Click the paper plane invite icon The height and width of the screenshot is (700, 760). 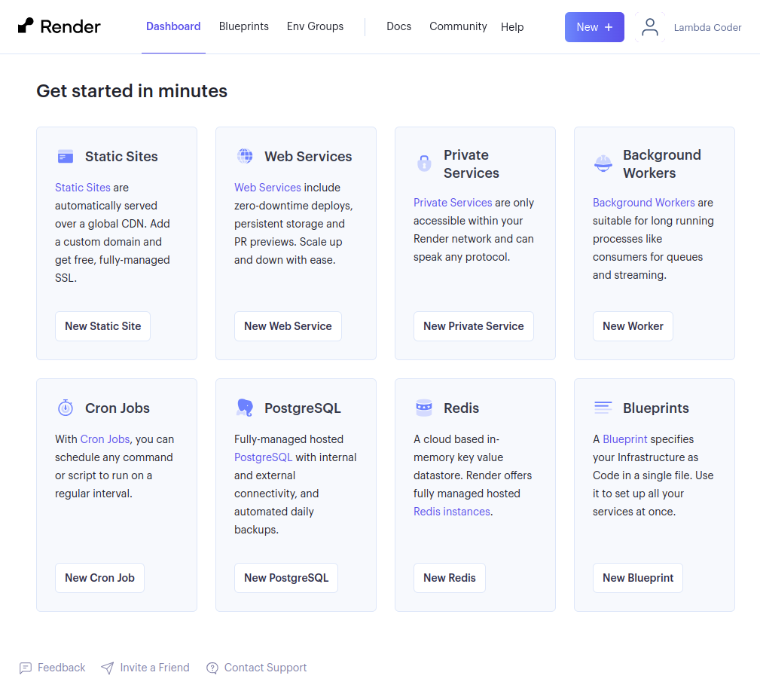(107, 668)
